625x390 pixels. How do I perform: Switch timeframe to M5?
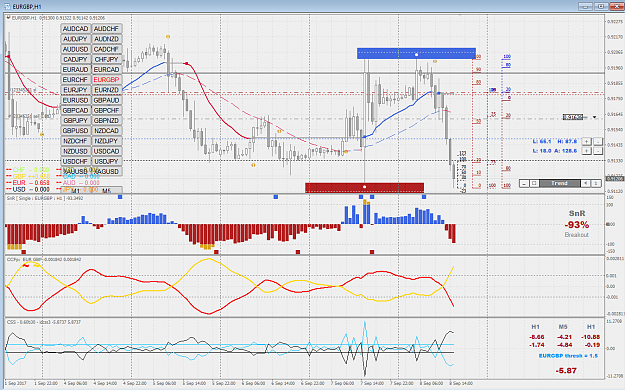click(106, 191)
